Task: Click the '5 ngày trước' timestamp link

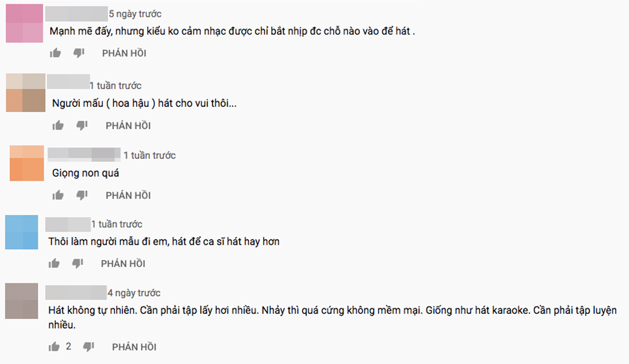Action: click(x=135, y=14)
